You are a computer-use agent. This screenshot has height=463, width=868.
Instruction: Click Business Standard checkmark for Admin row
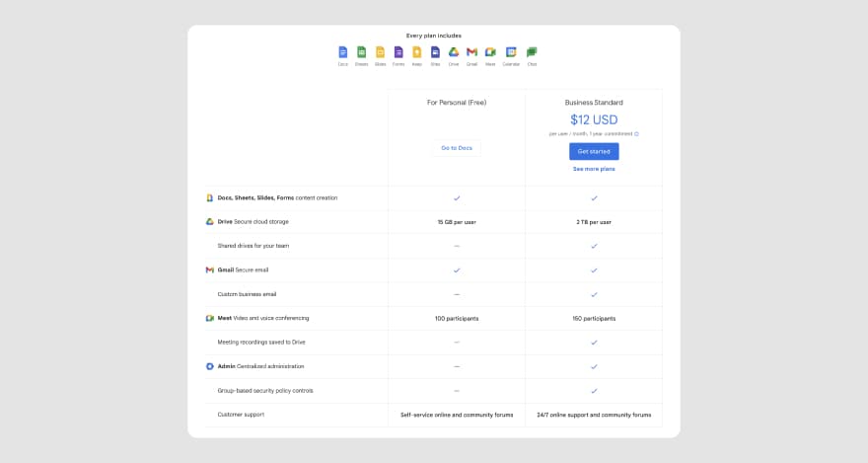[x=594, y=366]
